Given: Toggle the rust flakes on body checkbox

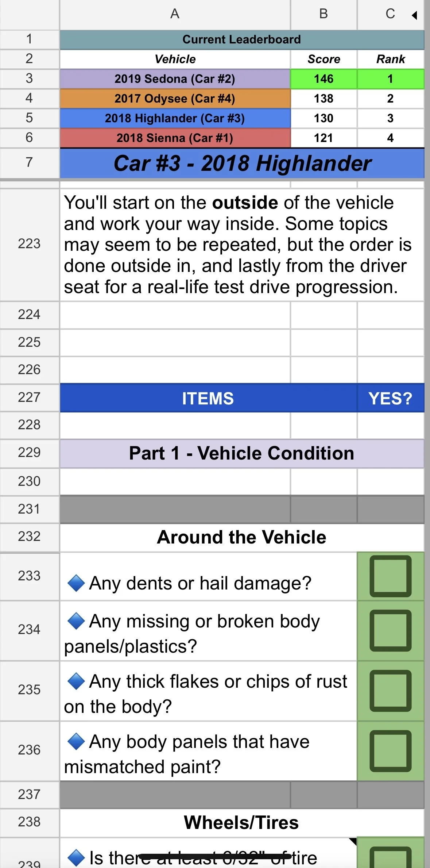Looking at the screenshot, I should pos(390,691).
